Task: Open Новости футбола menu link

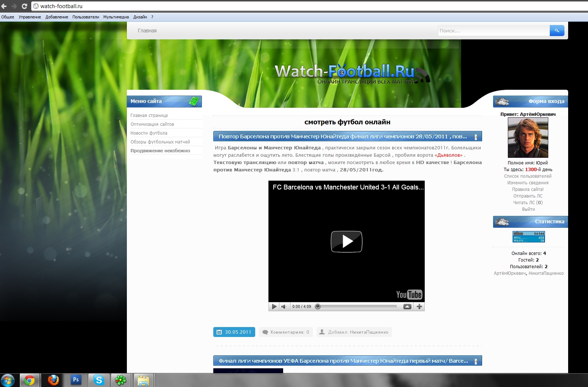Action: click(149, 133)
